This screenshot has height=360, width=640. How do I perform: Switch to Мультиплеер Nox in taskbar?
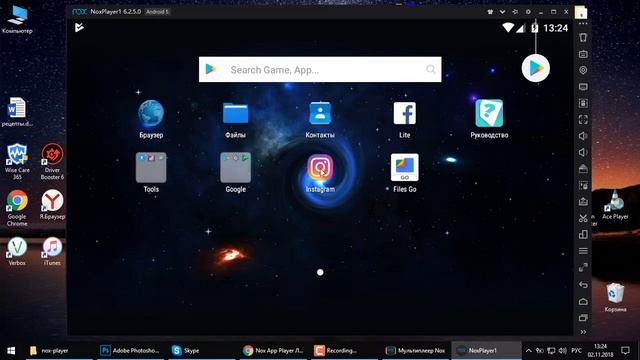pos(416,351)
